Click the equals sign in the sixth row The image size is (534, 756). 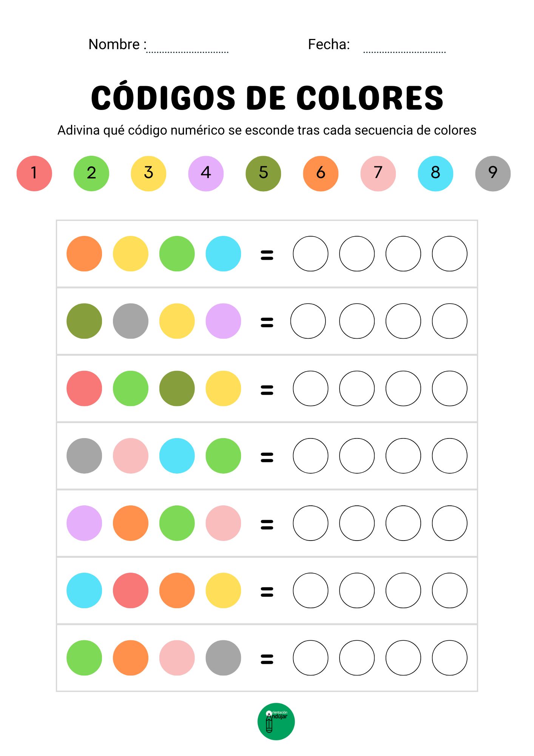[267, 592]
